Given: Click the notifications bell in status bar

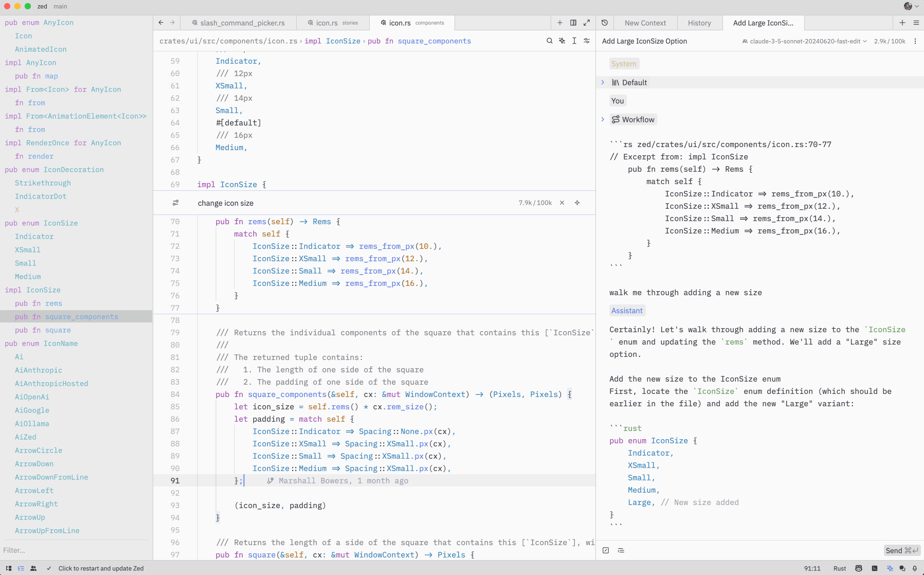Looking at the screenshot, I should pos(915,568).
